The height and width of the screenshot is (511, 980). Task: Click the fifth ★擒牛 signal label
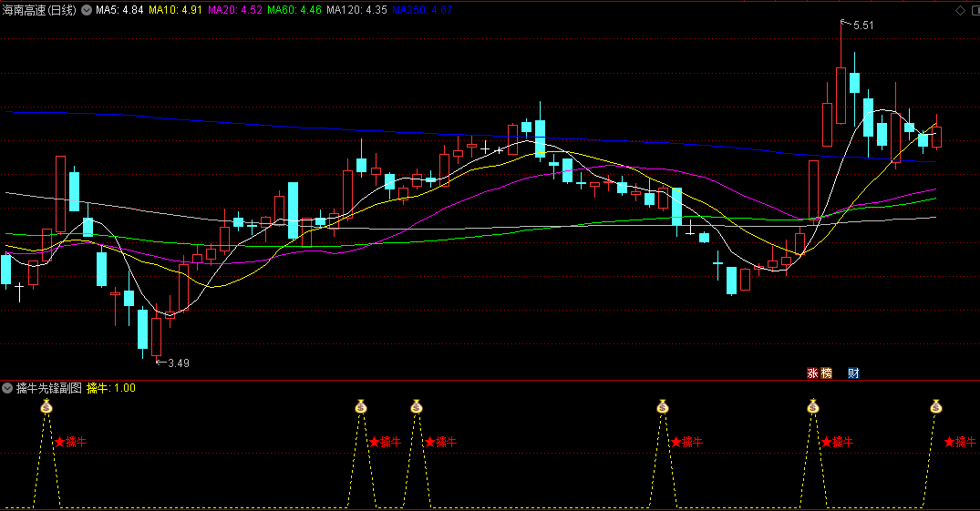[837, 442]
